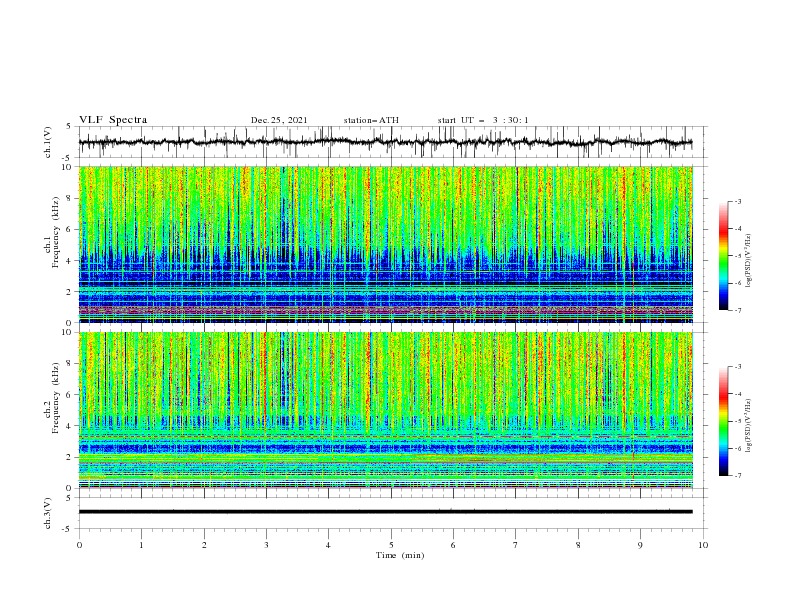Click the ch.1 'Frequency (kHz)' axis label

pyautogui.click(x=55, y=232)
